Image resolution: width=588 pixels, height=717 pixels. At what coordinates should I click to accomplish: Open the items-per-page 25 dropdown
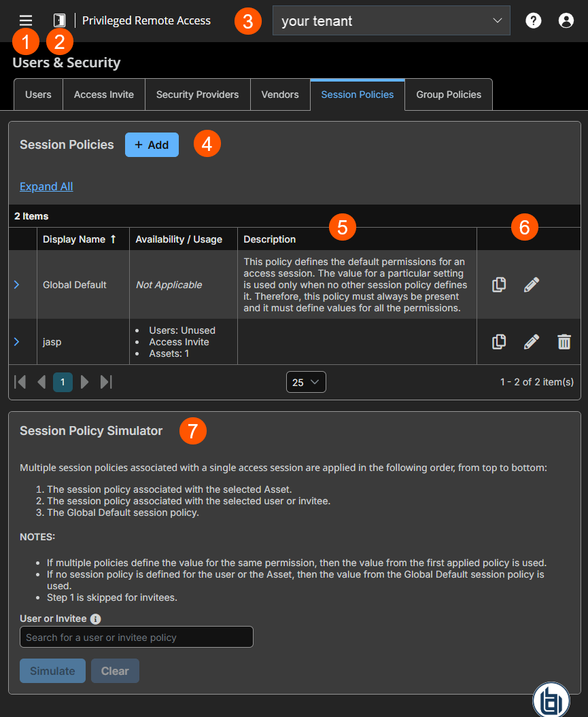tap(306, 382)
